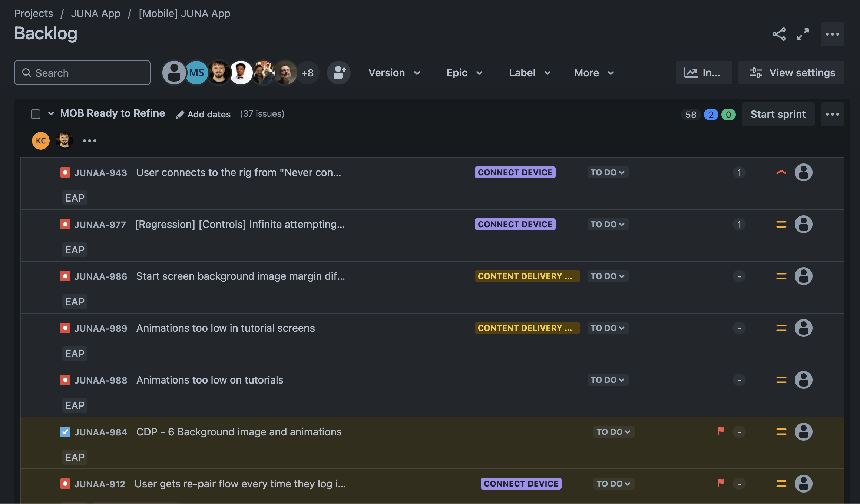This screenshot has width=860, height=504.
Task: Collapse the MOB Ready to Refine sprint
Action: (x=51, y=113)
